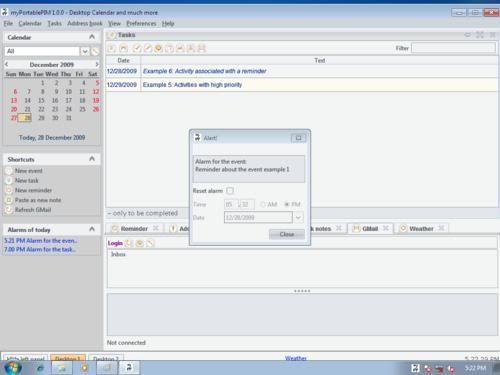
Task: Select the AM radio button
Action: 263,204
